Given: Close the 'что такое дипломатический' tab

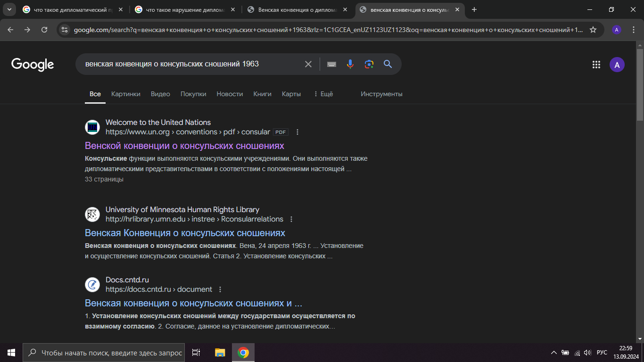Looking at the screenshot, I should (121, 9).
